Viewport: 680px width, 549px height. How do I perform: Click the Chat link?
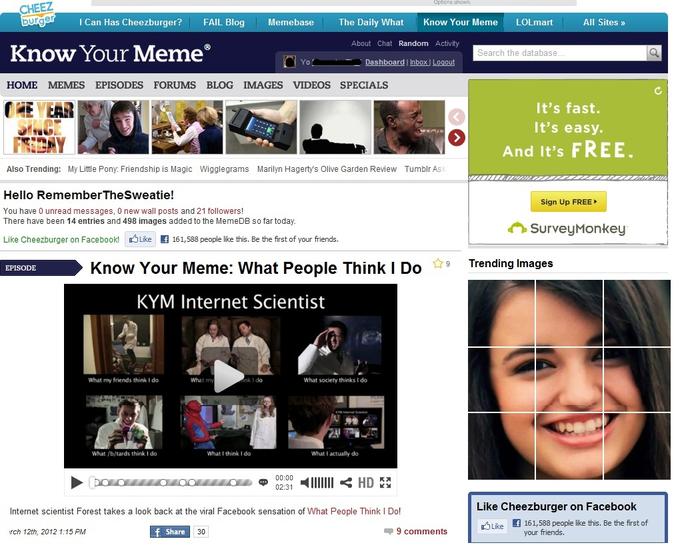point(384,43)
